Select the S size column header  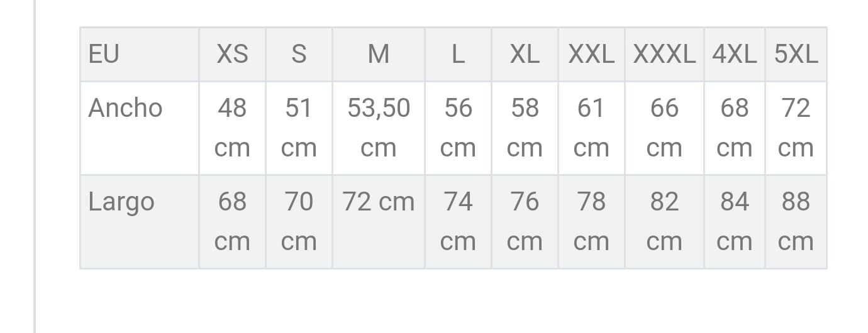pos(299,55)
